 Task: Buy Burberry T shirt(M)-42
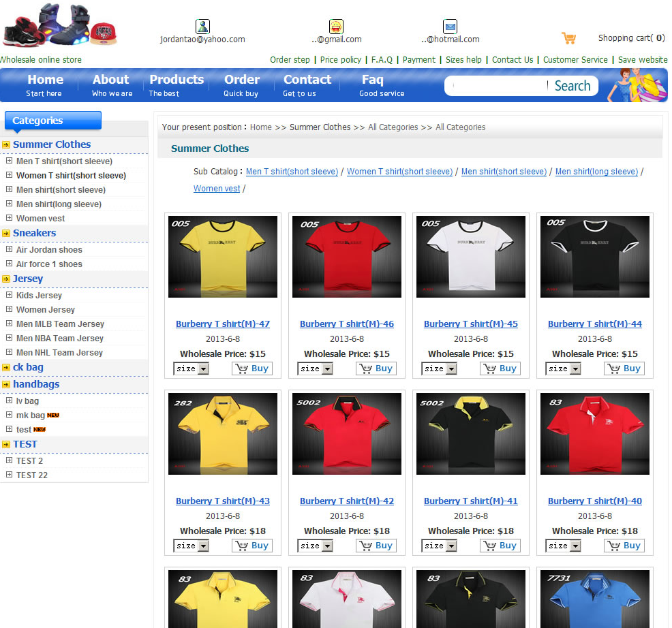pos(376,546)
